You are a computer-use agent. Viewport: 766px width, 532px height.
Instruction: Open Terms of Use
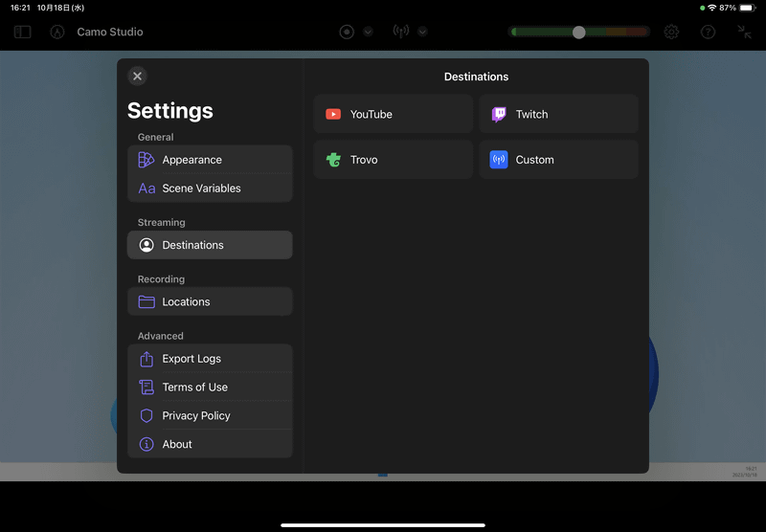[210, 388]
